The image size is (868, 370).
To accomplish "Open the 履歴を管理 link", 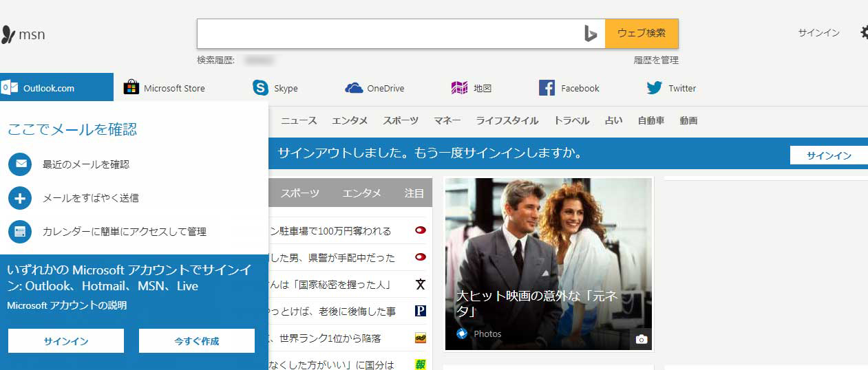I will pyautogui.click(x=655, y=61).
